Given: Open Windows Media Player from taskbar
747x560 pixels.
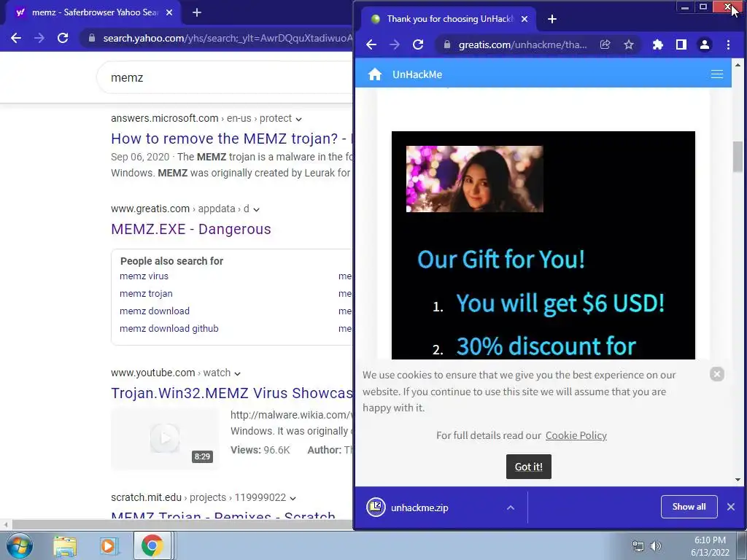Looking at the screenshot, I should (109, 545).
